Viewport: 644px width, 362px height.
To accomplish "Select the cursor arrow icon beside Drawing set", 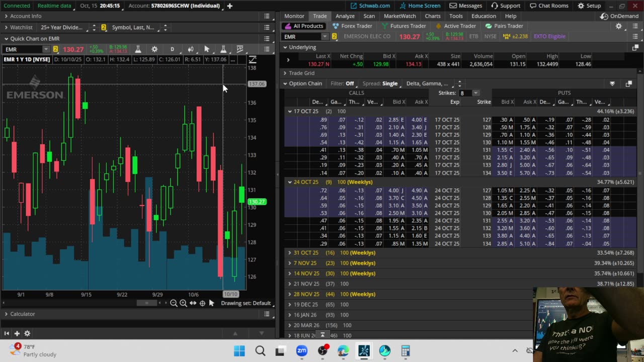I will click(211, 303).
